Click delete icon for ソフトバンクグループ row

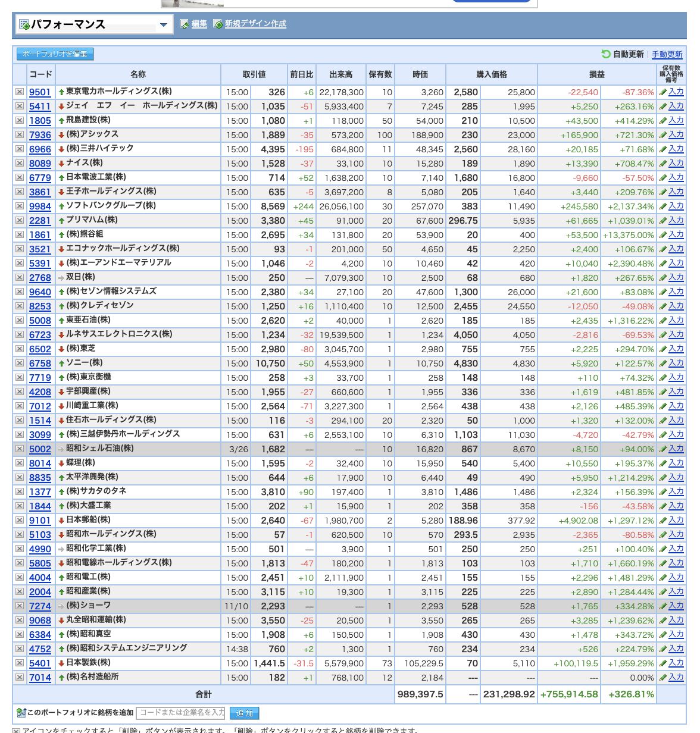click(20, 206)
